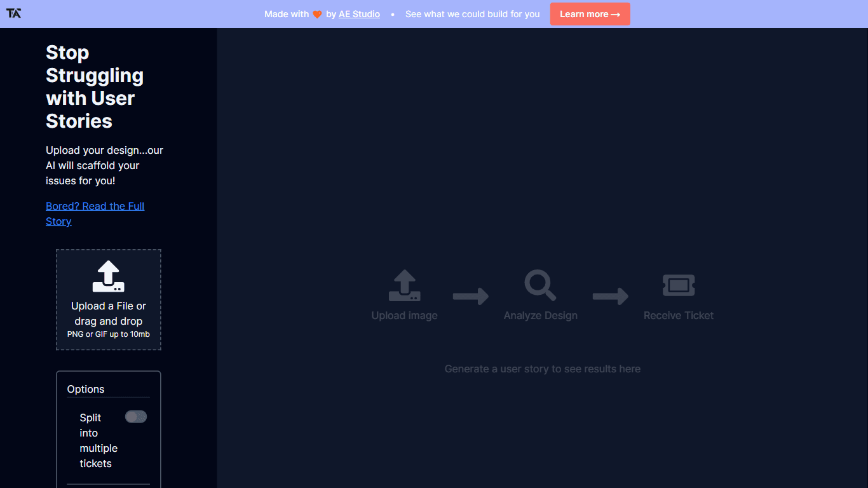Screen dimensions: 868x488
Task: Click See what we could build text
Action: (x=473, y=14)
